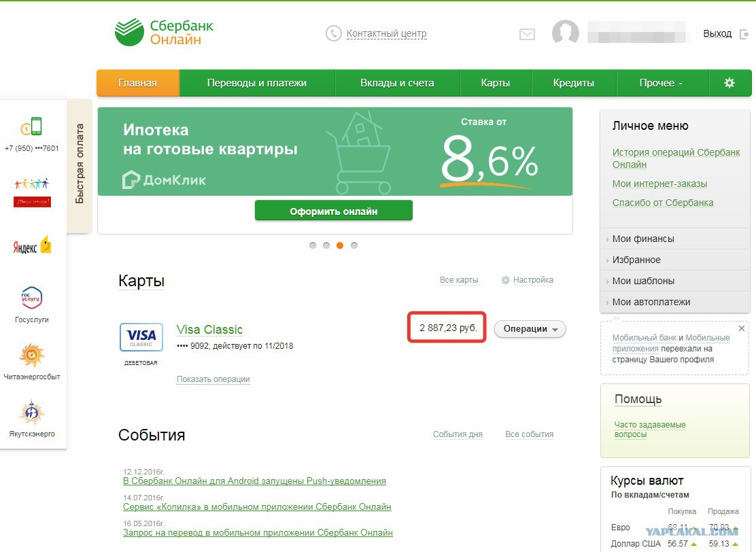Switch to the Кредиты tab

574,83
